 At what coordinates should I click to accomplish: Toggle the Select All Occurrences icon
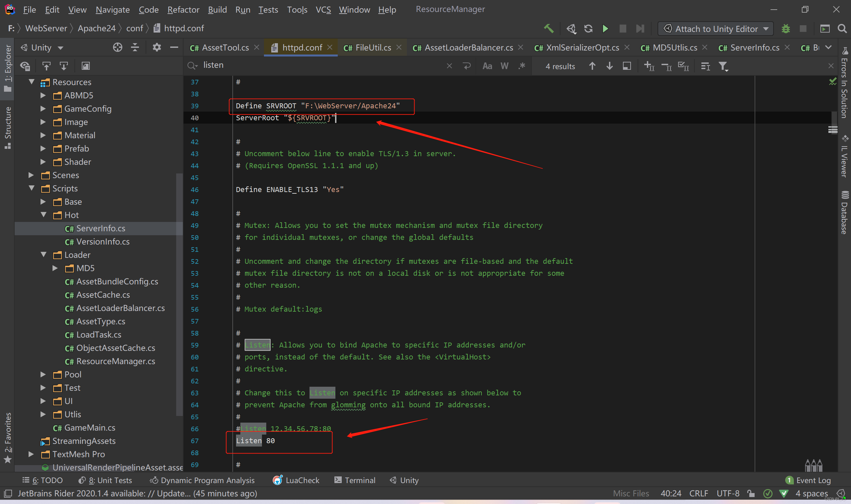pos(683,66)
